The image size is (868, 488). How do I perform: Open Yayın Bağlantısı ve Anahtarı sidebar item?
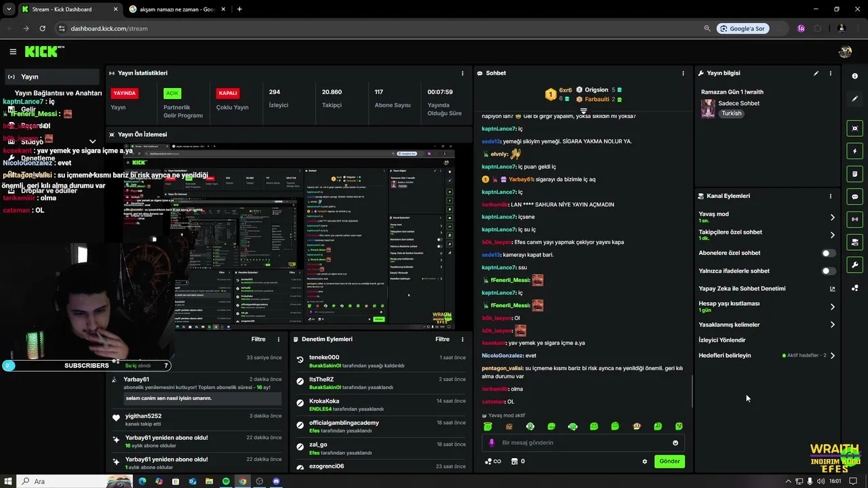58,93
